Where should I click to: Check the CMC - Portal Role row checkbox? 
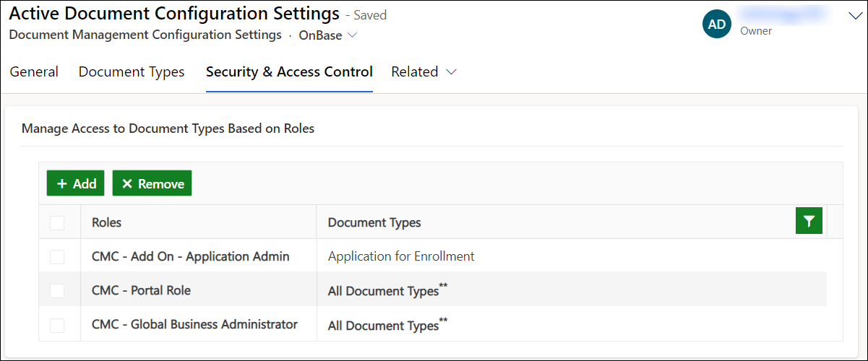click(57, 290)
